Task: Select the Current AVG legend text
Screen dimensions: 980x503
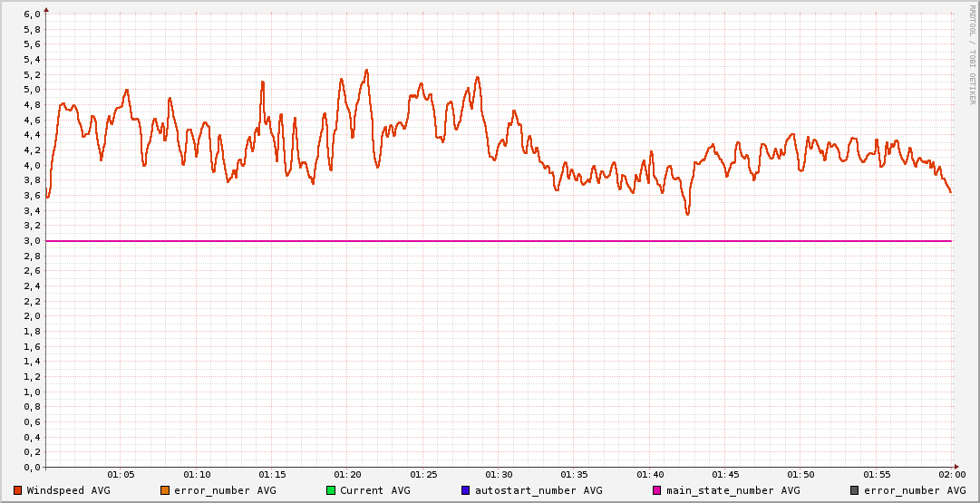Action: coord(375,490)
